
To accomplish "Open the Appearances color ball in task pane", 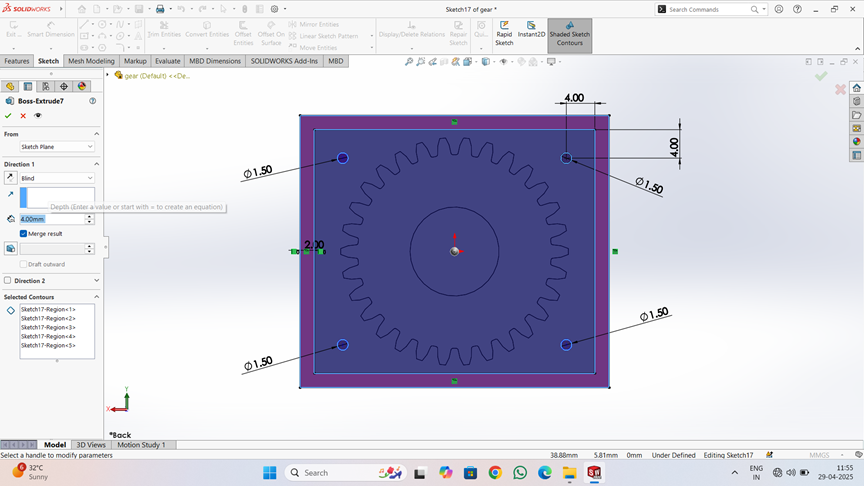I will [x=856, y=142].
